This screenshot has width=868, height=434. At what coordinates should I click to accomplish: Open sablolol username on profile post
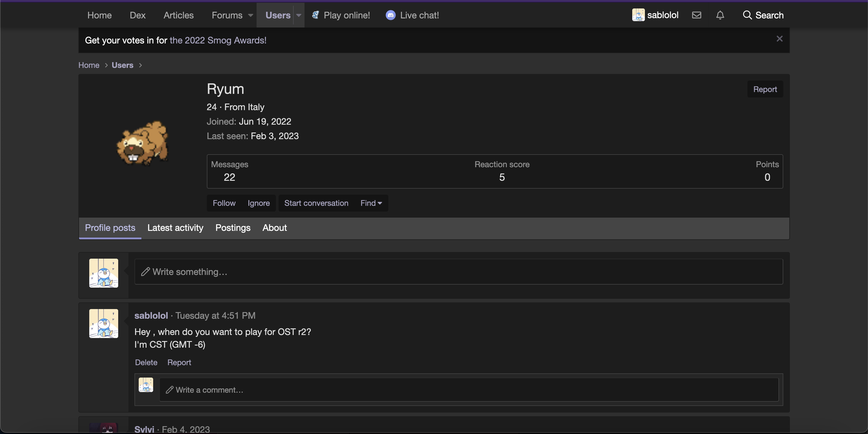coord(151,316)
